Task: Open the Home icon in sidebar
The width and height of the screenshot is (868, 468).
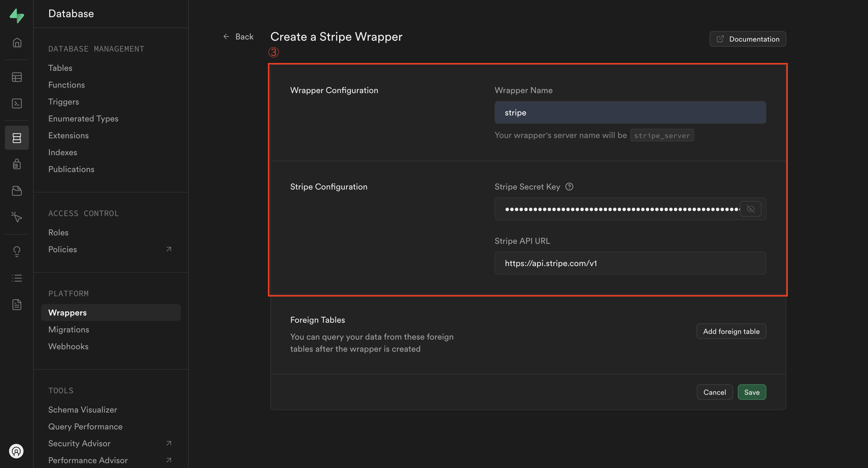Action: [x=17, y=43]
